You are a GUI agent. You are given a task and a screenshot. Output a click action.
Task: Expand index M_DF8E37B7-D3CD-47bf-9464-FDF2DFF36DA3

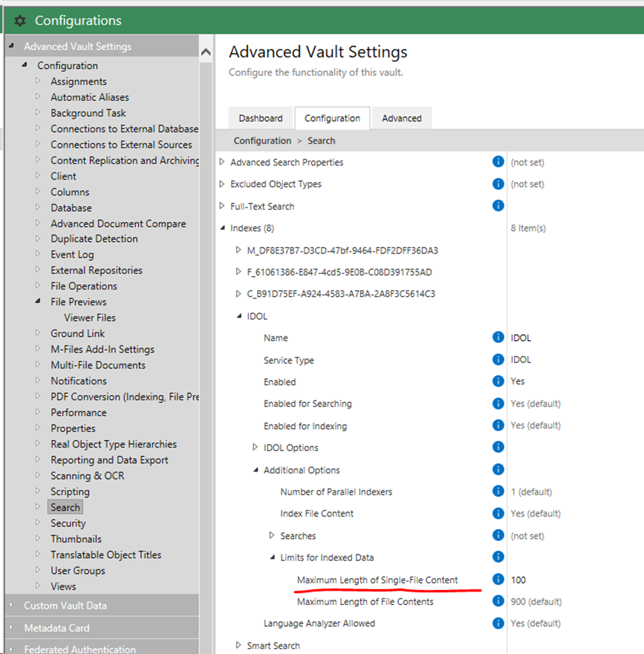[238, 250]
